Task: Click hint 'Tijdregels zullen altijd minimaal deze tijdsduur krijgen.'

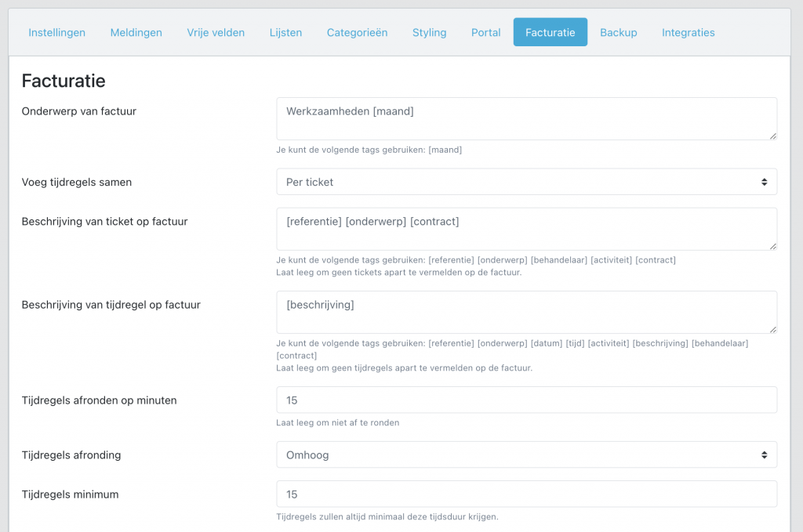Action: click(x=387, y=516)
